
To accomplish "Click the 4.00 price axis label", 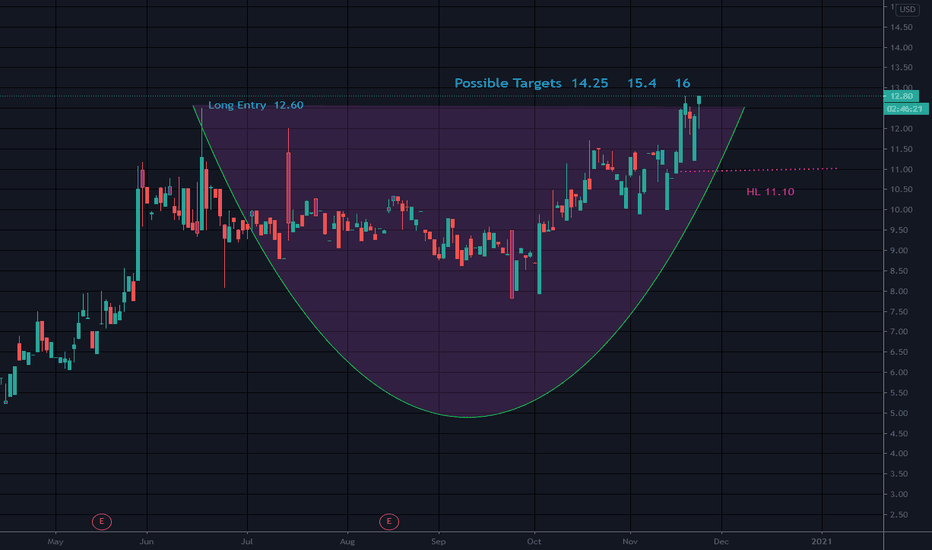I will [901, 454].
